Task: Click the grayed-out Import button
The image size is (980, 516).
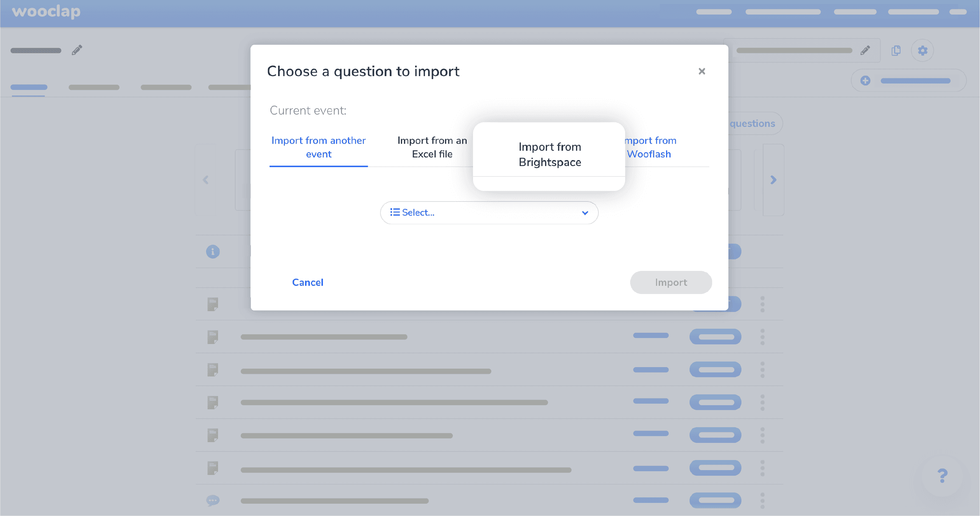Action: tap(671, 282)
